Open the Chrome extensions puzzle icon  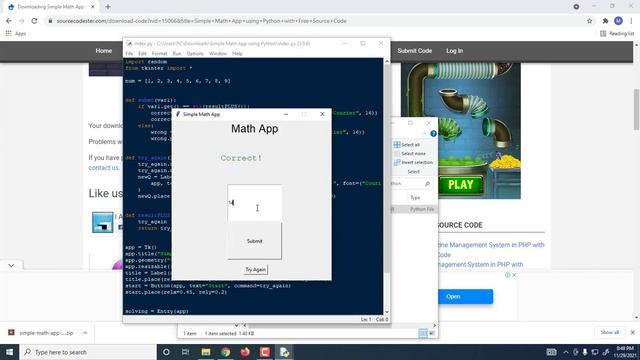[605, 21]
